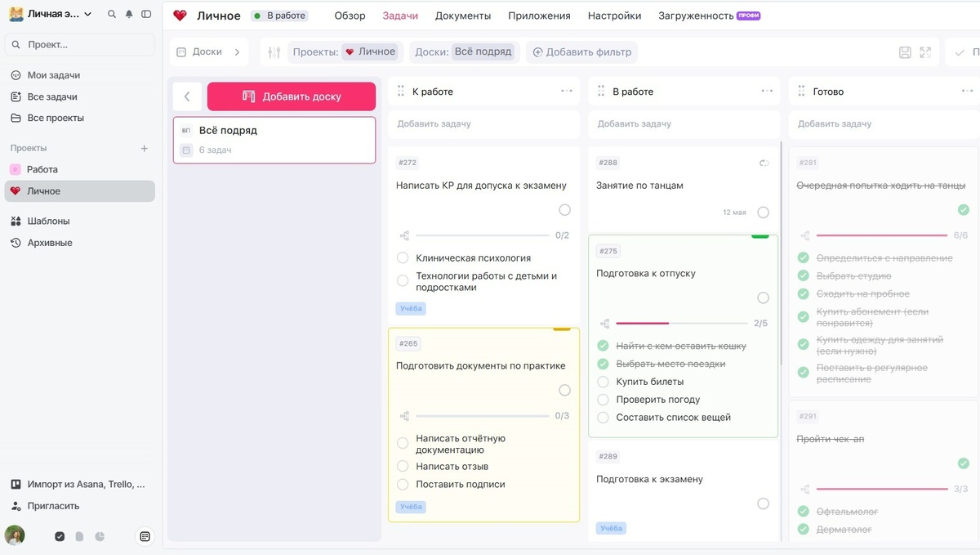Click the red heart project icon in header

pyautogui.click(x=180, y=16)
